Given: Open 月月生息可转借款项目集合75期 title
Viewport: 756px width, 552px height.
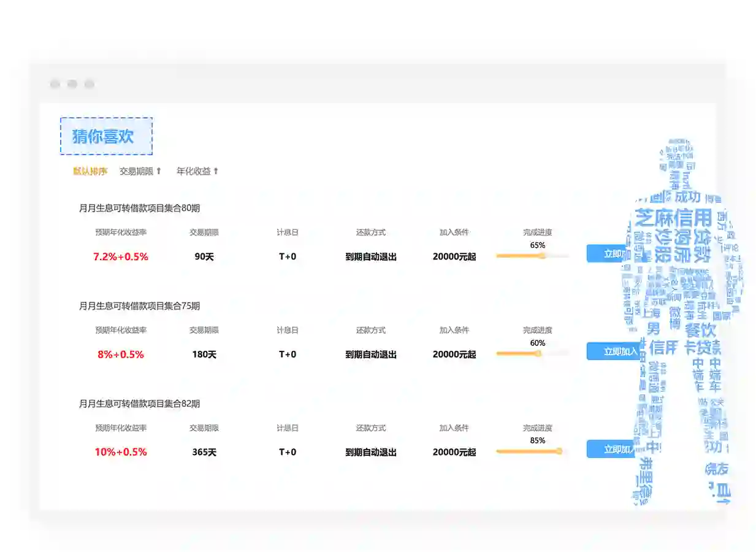Looking at the screenshot, I should [139, 306].
